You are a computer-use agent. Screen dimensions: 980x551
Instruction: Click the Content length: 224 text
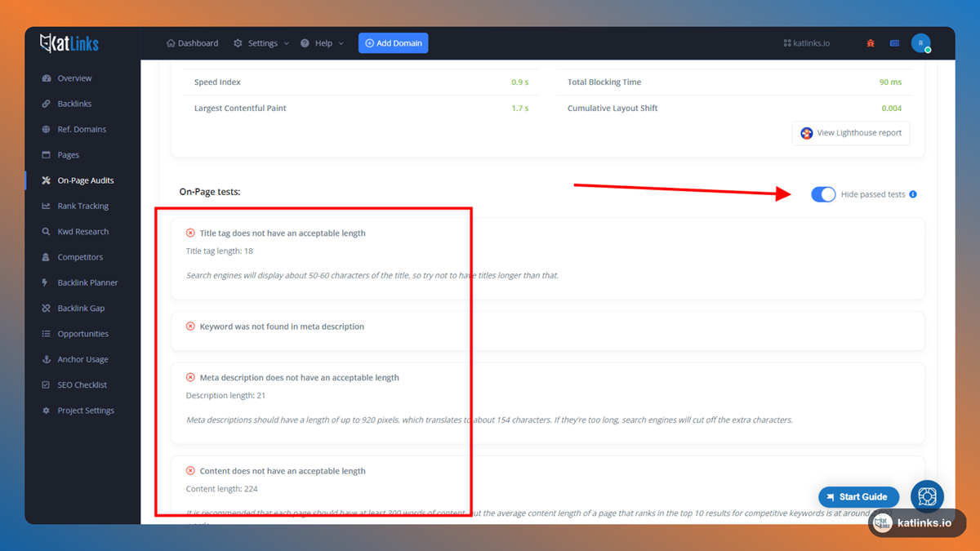pyautogui.click(x=221, y=489)
